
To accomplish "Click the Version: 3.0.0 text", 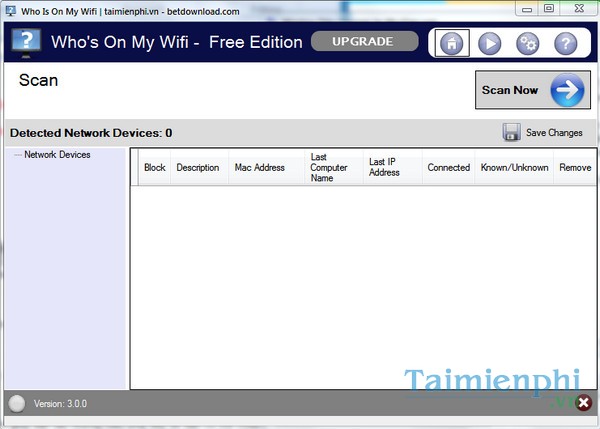I will 60,403.
